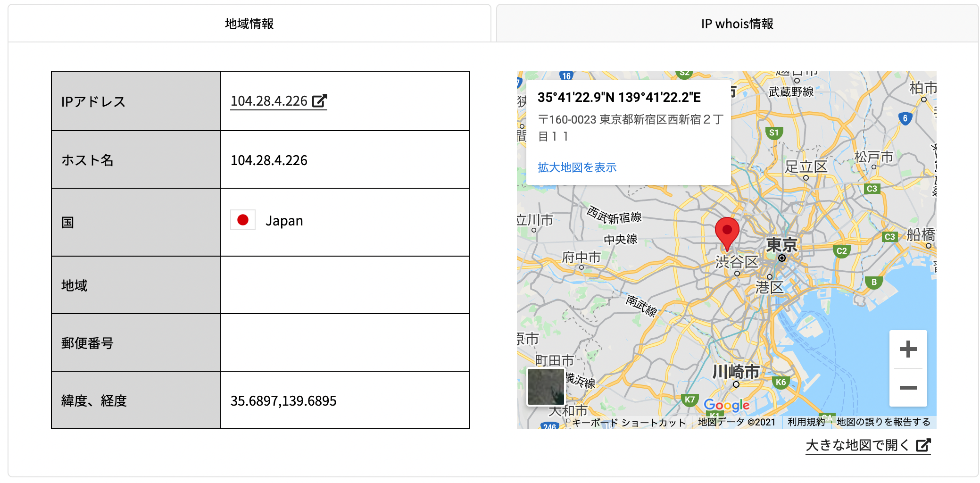Click the Google logo on the map
This screenshot has width=980, height=483.
[726, 405]
